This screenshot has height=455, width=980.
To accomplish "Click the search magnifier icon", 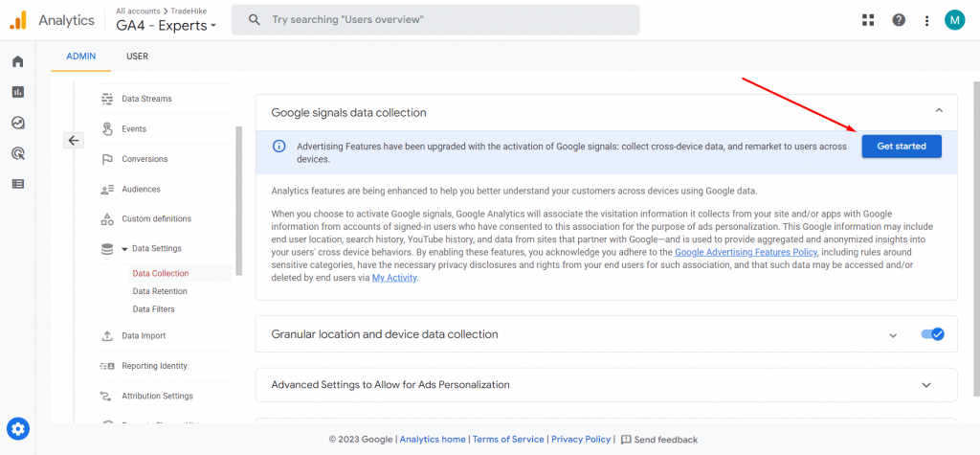I will pyautogui.click(x=254, y=20).
